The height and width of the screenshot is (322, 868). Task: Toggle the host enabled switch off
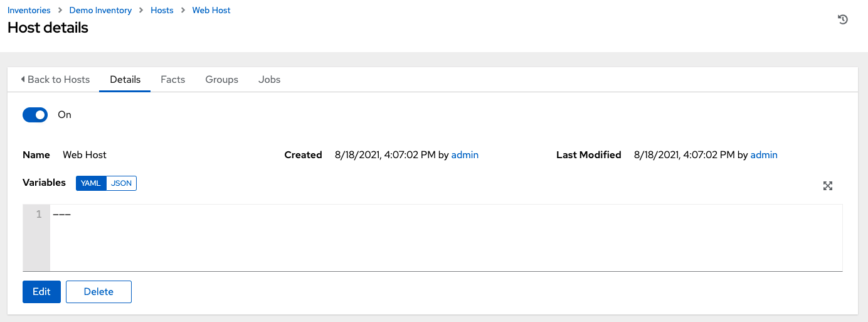[35, 115]
